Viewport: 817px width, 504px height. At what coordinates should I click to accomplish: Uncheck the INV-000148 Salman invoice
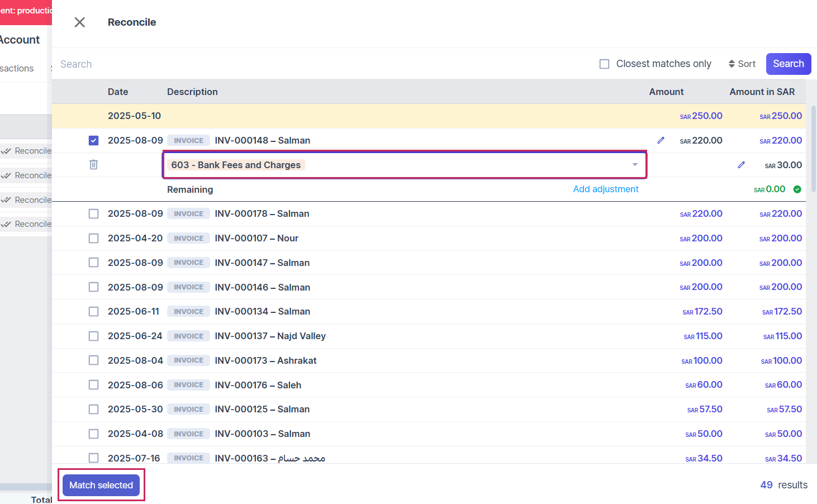click(x=93, y=141)
